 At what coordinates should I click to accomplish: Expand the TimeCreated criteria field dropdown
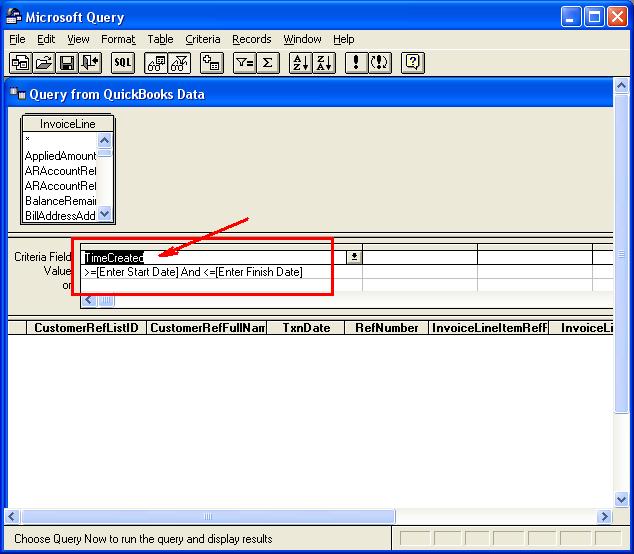coord(354,257)
